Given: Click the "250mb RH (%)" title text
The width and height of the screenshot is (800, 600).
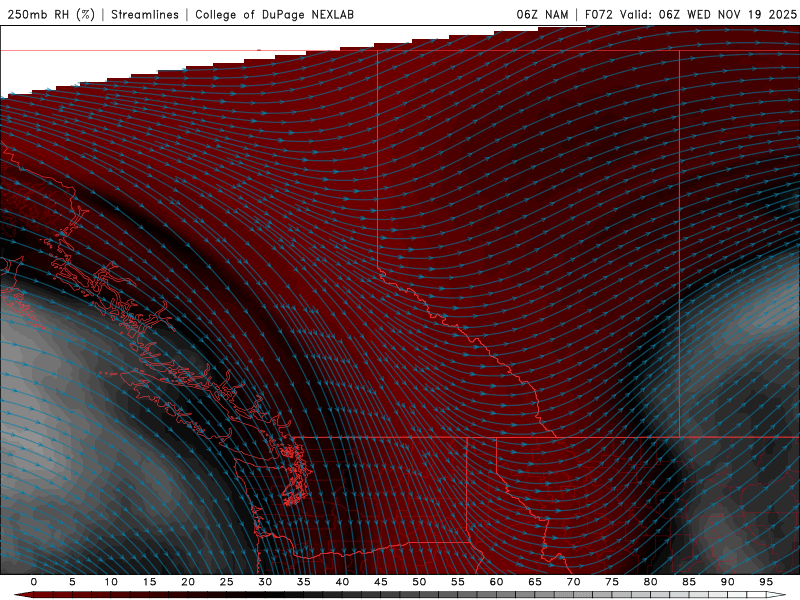Looking at the screenshot, I should pyautogui.click(x=51, y=14).
